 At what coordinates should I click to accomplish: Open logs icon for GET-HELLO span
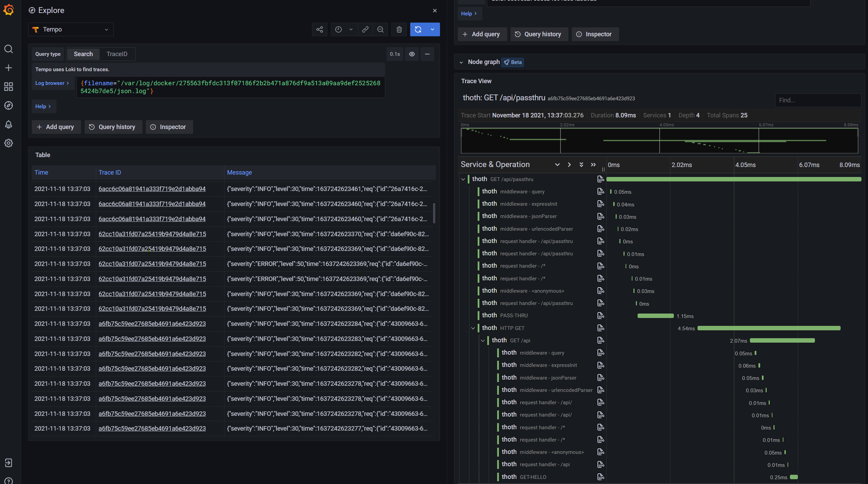[x=601, y=477]
